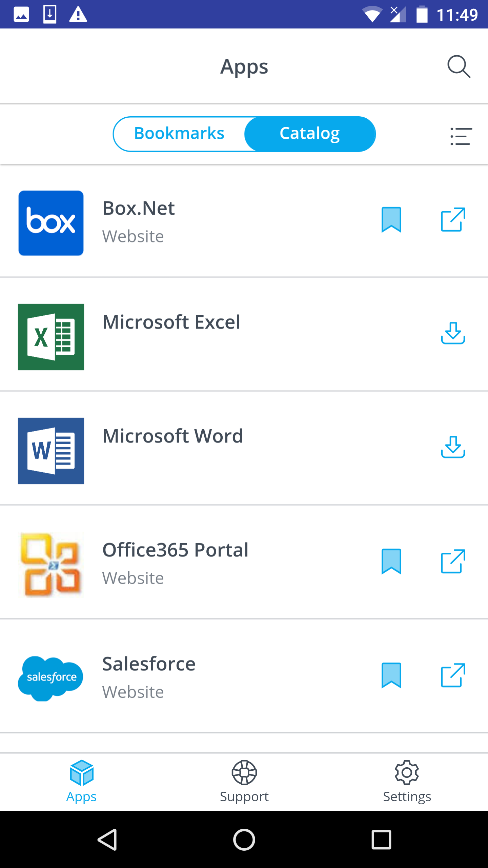Select the Office365 Portal title text

click(176, 550)
